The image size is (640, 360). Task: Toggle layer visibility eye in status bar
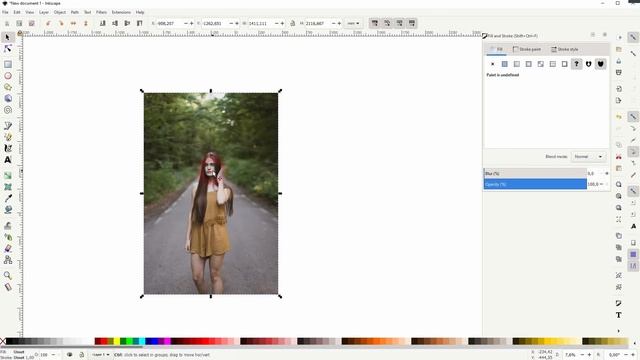coord(69,355)
